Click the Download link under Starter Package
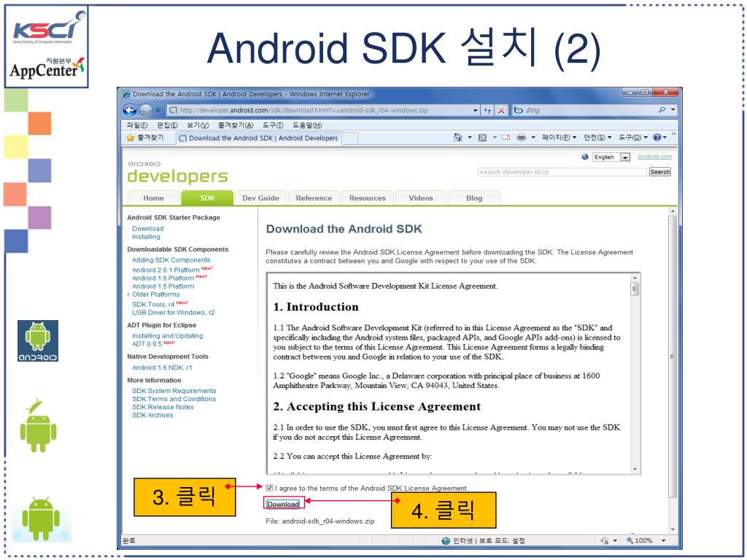The width and height of the screenshot is (747, 560). coord(147,228)
